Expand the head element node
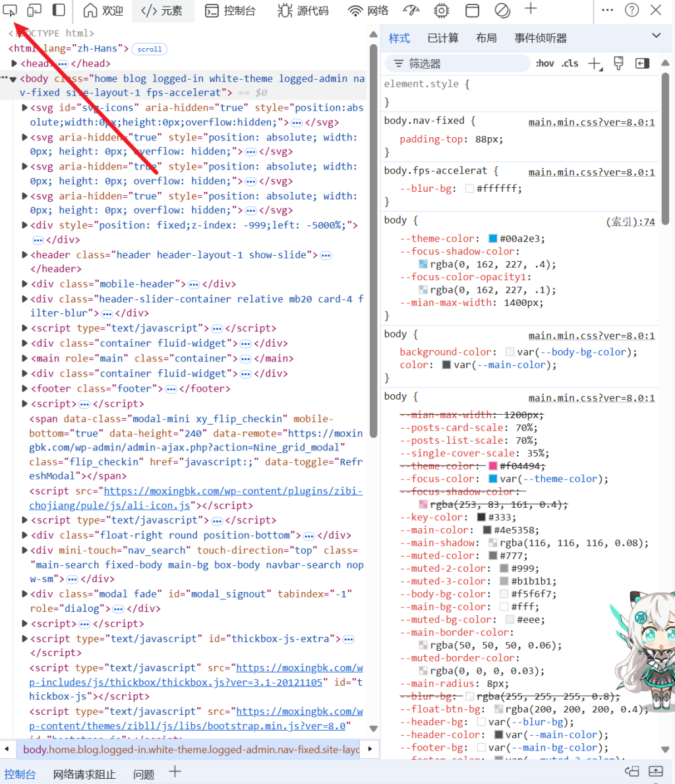675x784 pixels. [x=15, y=63]
